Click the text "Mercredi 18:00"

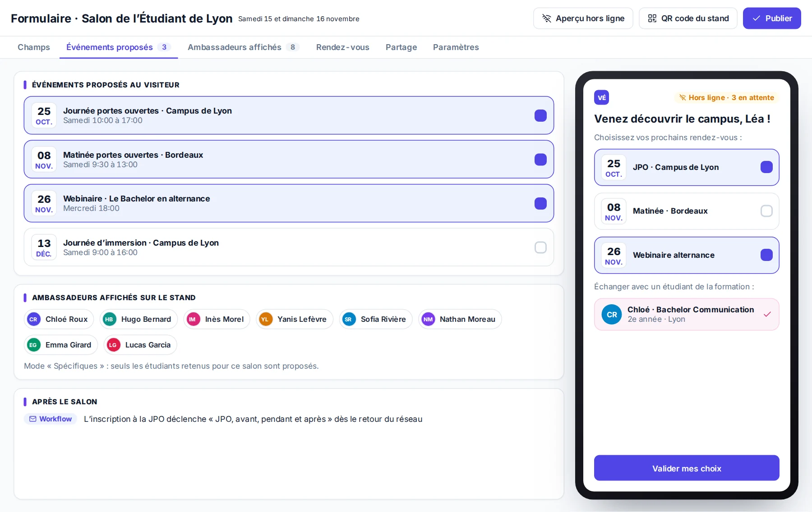click(x=91, y=208)
